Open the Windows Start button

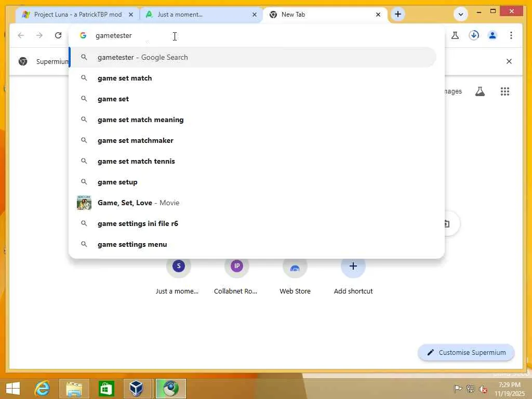click(13, 389)
